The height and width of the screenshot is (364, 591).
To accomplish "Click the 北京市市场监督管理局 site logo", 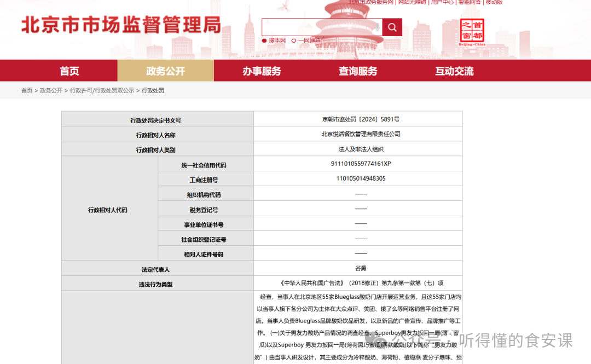I will [x=121, y=25].
